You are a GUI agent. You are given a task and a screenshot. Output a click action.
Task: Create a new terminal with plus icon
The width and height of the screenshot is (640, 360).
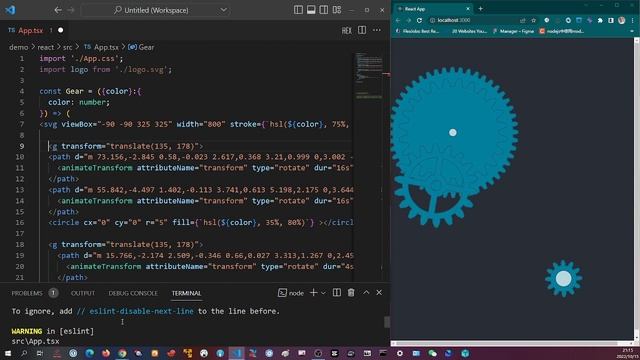(x=313, y=293)
